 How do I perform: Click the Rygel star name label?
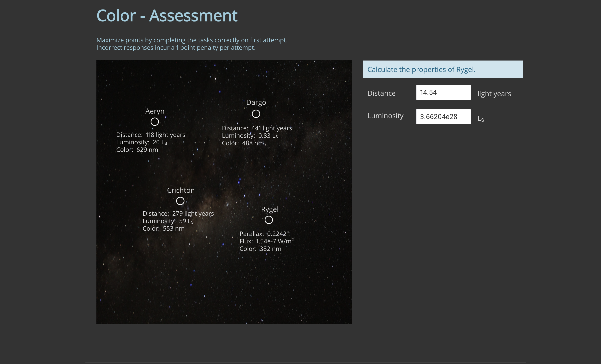tap(269, 209)
